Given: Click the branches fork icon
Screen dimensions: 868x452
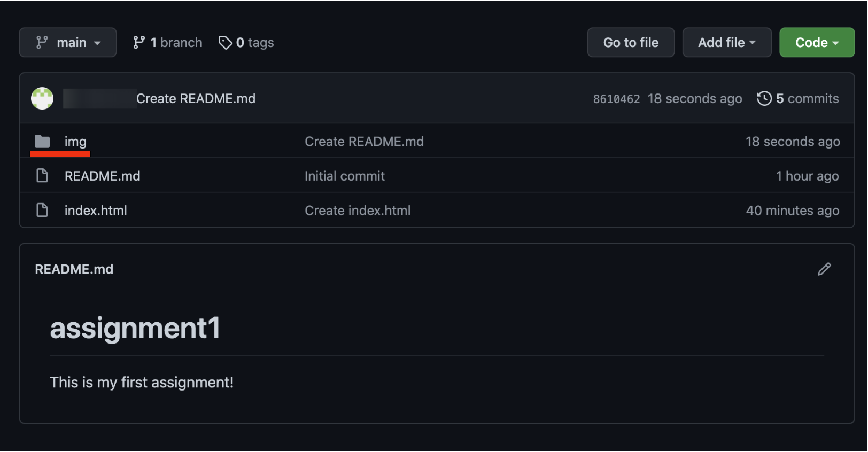Looking at the screenshot, I should click(x=139, y=43).
